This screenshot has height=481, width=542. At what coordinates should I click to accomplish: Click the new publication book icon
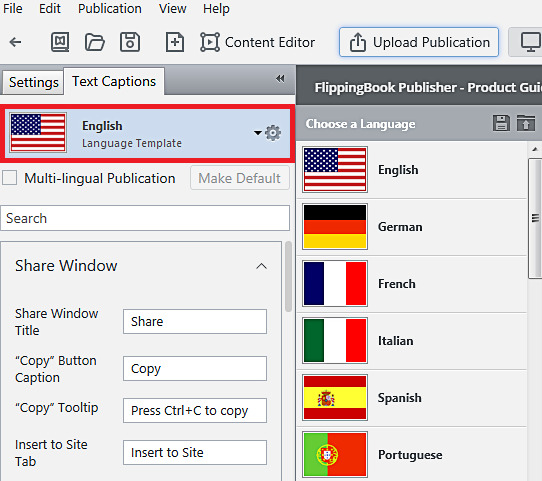pyautogui.click(x=60, y=42)
